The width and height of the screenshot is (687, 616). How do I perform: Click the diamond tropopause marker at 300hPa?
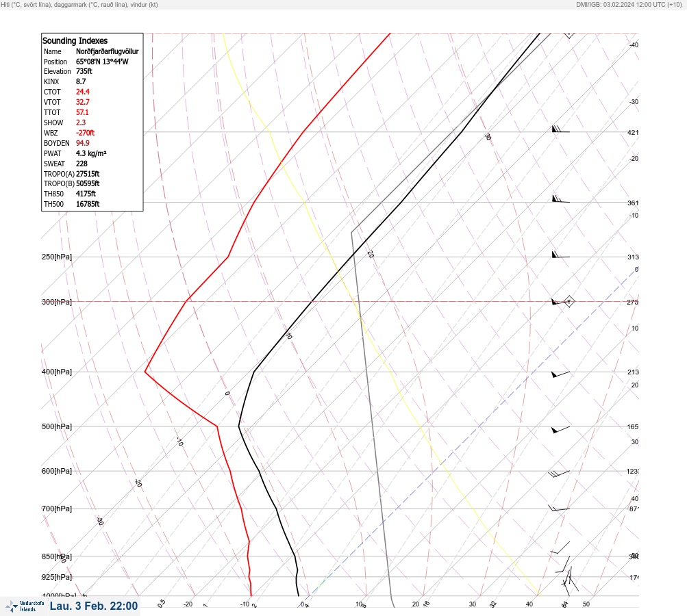(569, 301)
